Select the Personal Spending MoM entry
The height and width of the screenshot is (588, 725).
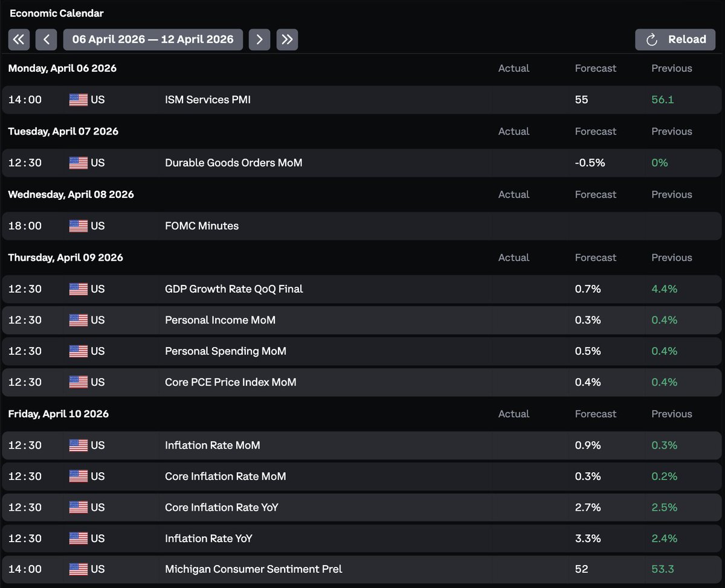pyautogui.click(x=225, y=351)
